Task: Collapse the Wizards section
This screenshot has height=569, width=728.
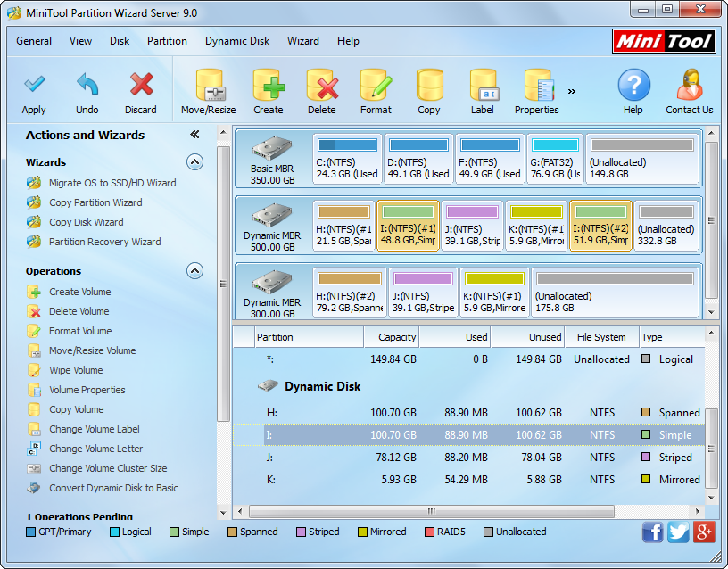Action: pos(195,162)
